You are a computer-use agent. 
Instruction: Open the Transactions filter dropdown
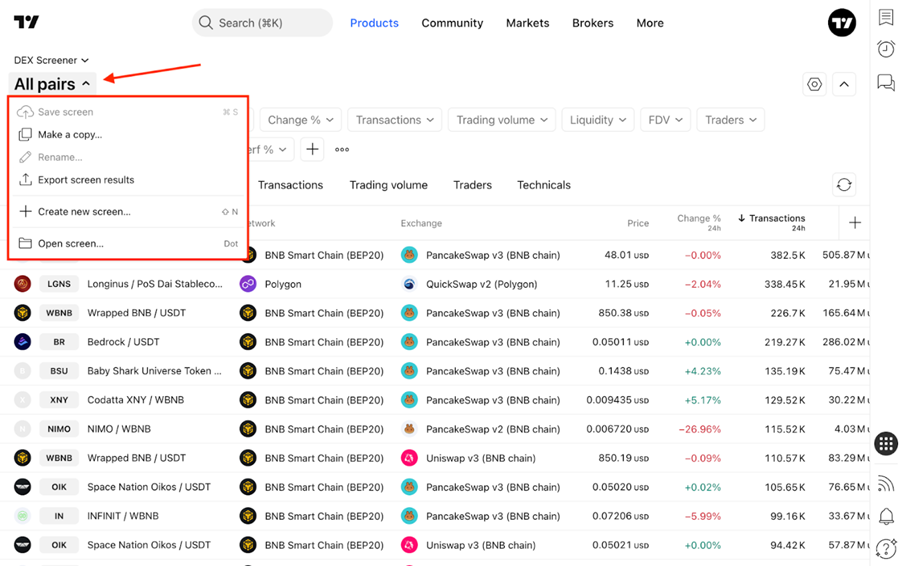[x=395, y=120]
